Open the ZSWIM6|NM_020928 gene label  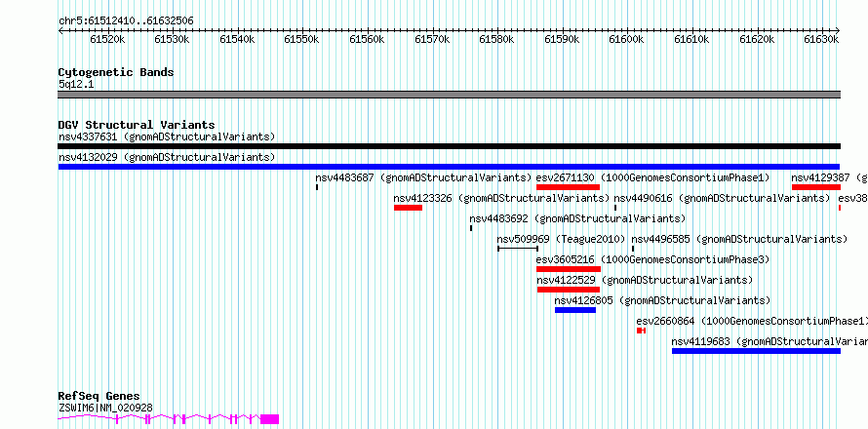105,408
